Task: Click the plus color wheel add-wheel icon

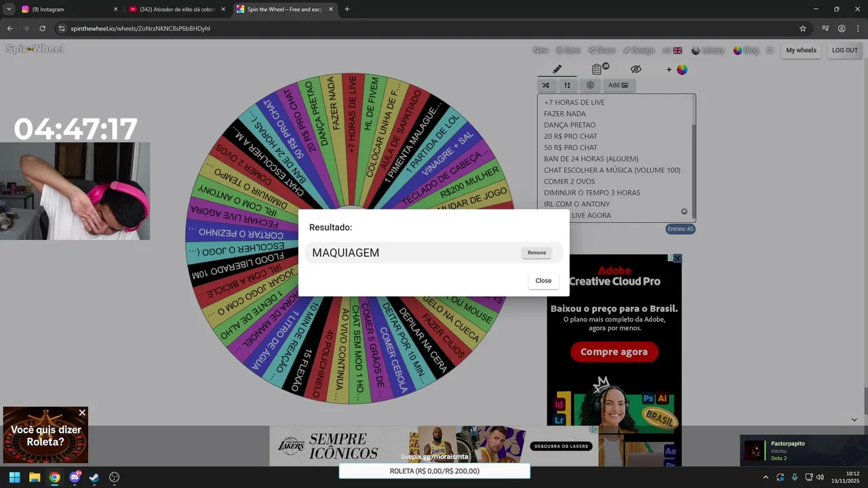Action: click(677, 69)
